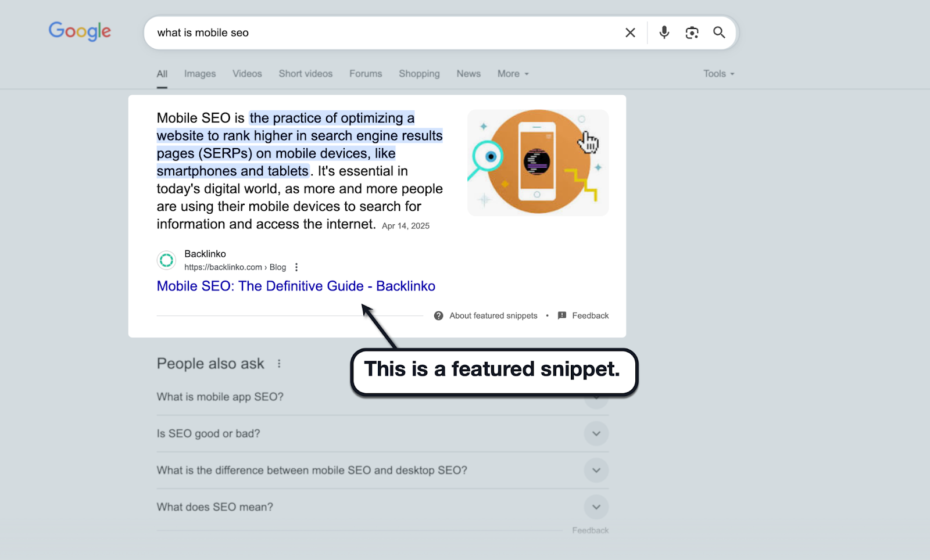Open the Shopping tab
The width and height of the screenshot is (930, 560).
tap(419, 74)
